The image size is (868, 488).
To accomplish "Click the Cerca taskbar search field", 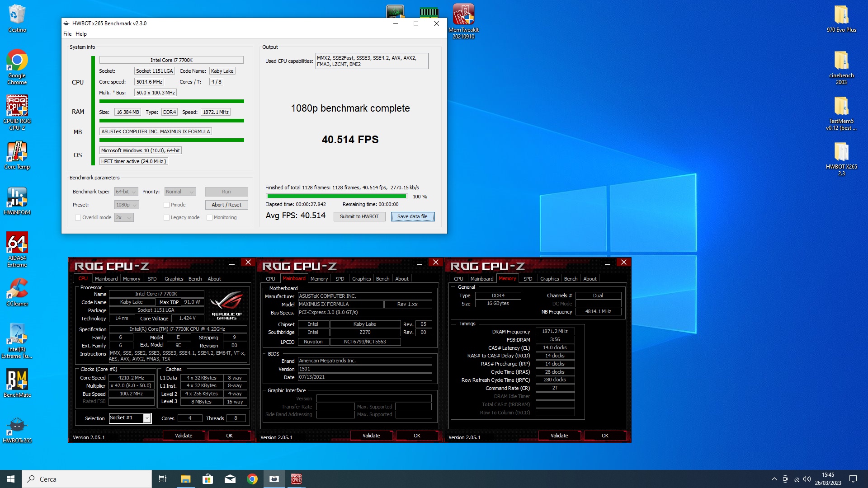I will pyautogui.click(x=87, y=479).
